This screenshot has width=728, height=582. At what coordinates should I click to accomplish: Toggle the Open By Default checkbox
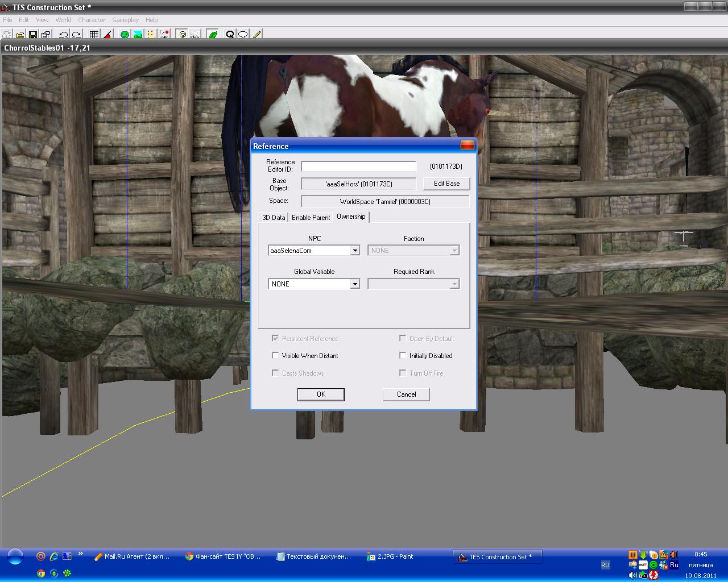[x=427, y=339]
